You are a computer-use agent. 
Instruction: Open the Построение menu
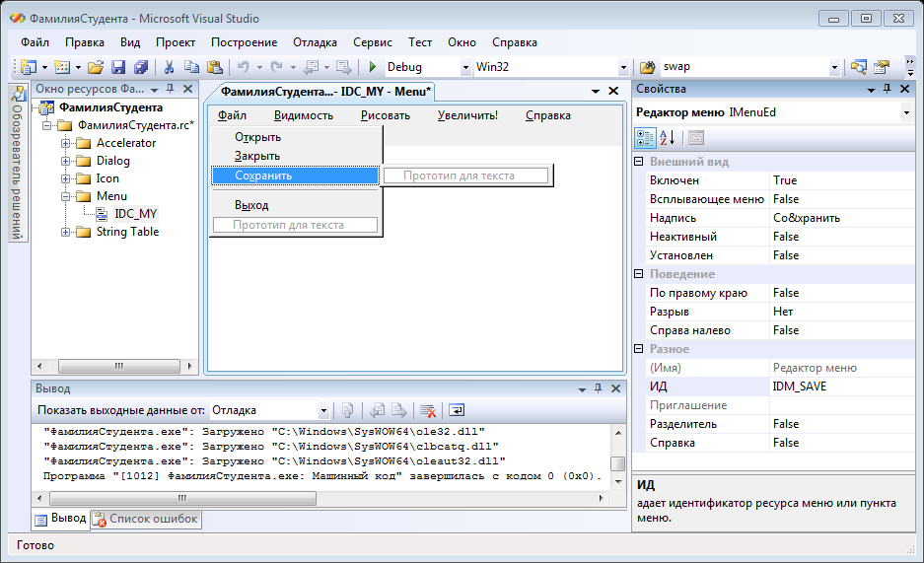pos(244,42)
